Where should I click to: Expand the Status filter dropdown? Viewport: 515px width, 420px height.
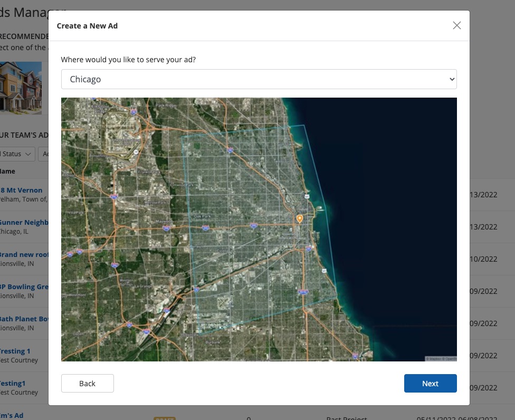click(18, 154)
